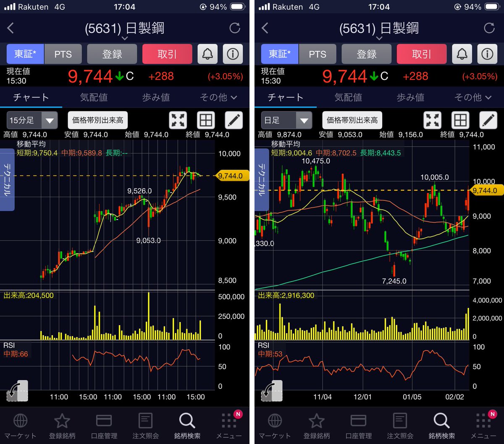Open pencil drawing tool on right chart

click(488, 120)
